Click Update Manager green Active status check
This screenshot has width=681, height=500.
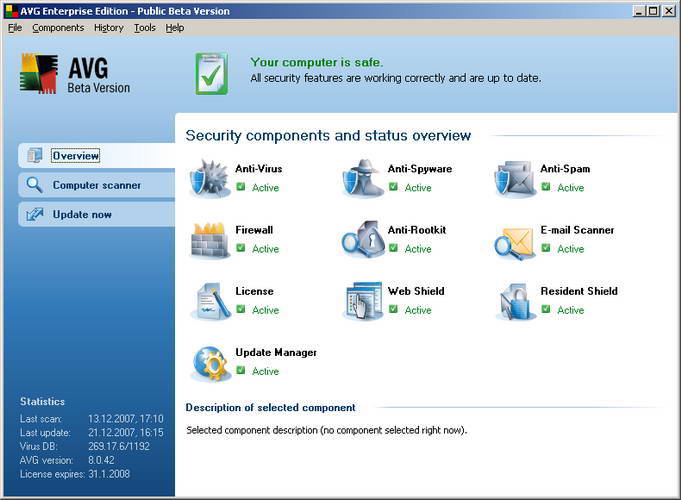tap(241, 371)
